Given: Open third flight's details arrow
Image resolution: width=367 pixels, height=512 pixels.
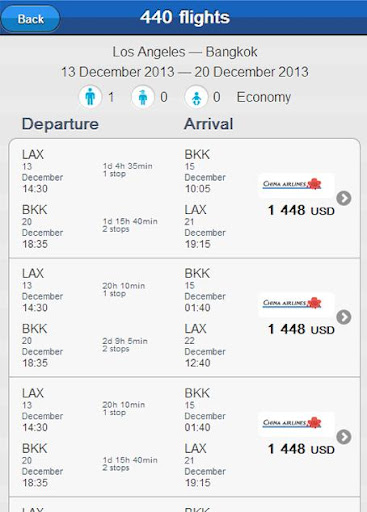Looking at the screenshot, I should coord(344,437).
